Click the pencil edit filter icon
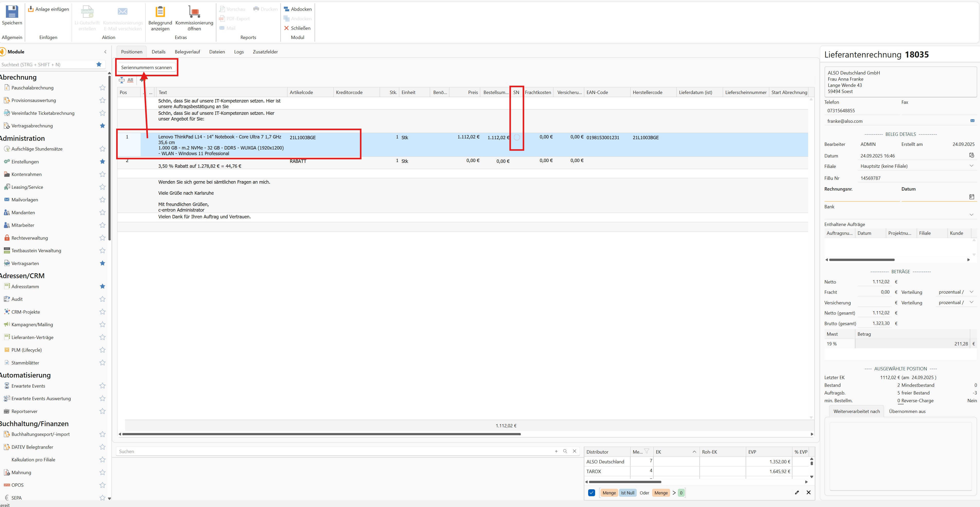980x507 pixels. point(797,493)
